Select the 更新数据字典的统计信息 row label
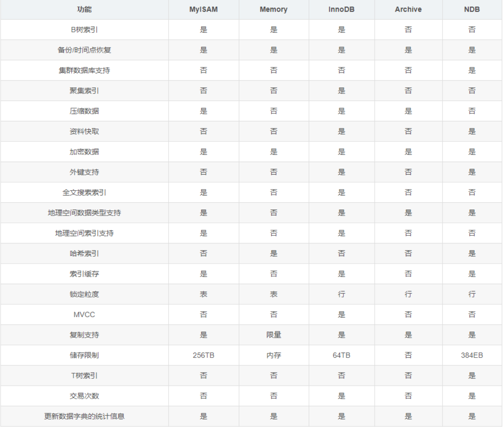 (x=84, y=416)
